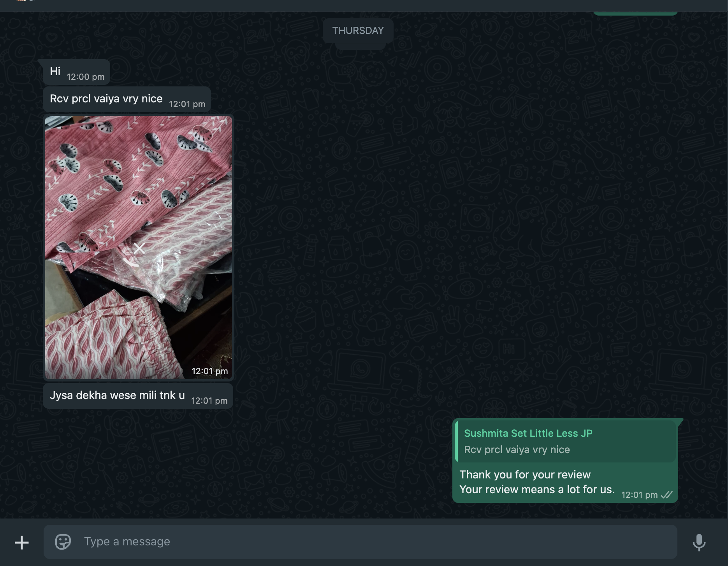Viewport: 728px width, 566px height.
Task: Select the incoming Hi message
Action: (55, 71)
